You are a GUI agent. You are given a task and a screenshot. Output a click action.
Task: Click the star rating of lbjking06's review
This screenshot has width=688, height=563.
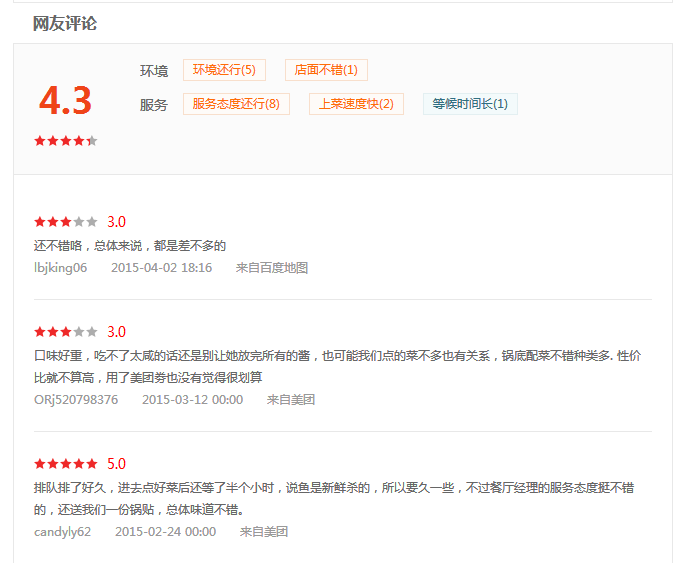coord(66,222)
